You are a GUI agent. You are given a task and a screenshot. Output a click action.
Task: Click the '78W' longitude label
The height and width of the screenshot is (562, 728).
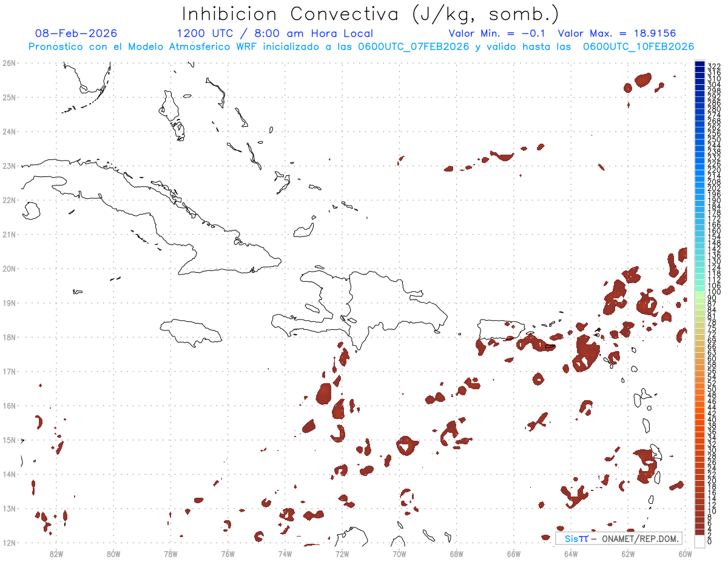tap(170, 554)
